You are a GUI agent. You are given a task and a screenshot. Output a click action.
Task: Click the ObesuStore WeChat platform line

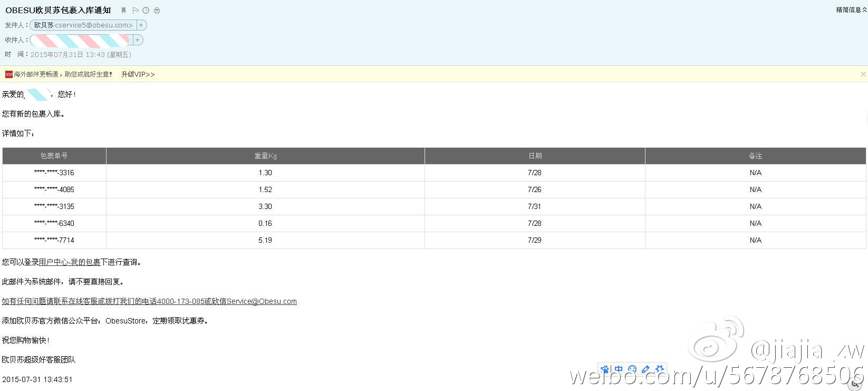click(x=105, y=321)
